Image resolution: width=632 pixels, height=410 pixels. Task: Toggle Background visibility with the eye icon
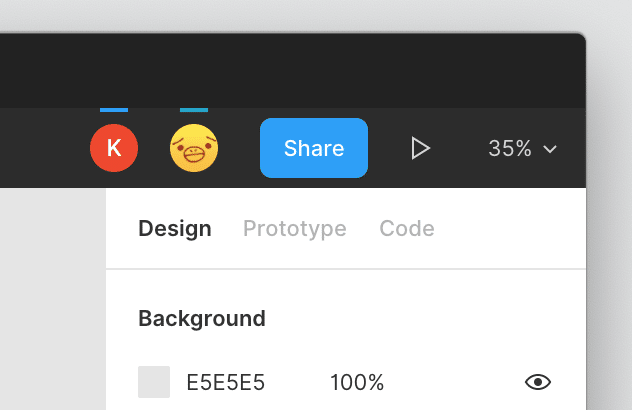[x=538, y=382]
